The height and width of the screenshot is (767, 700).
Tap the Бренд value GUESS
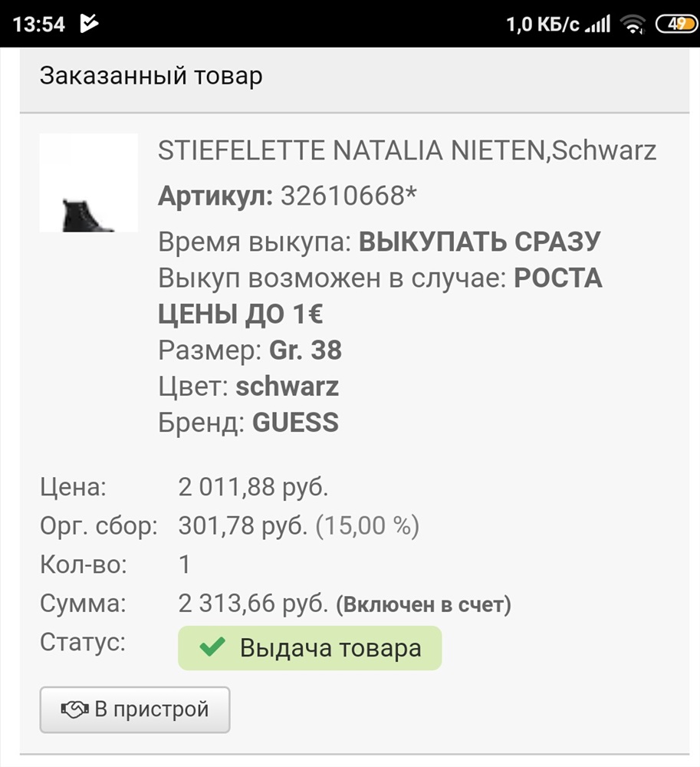click(x=295, y=422)
